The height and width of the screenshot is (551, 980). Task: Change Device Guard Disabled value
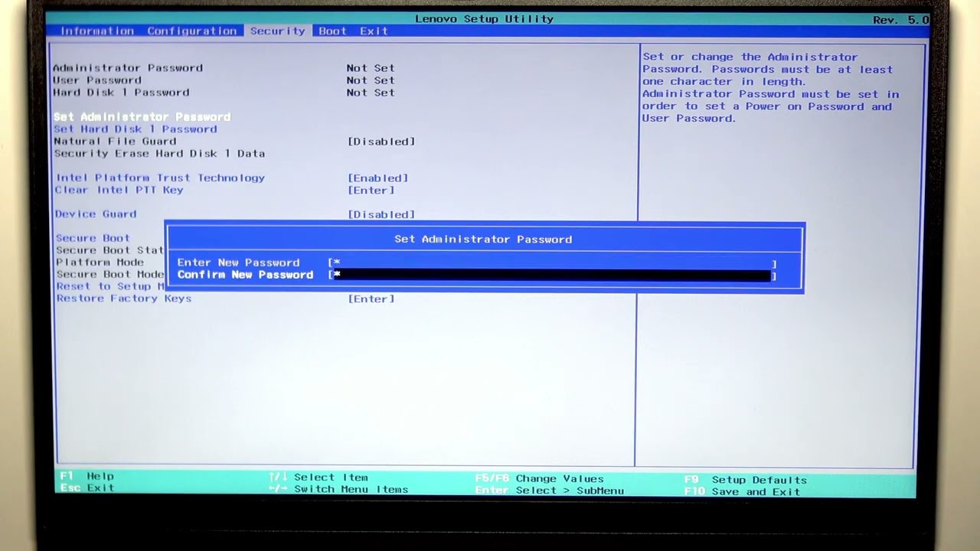(381, 214)
